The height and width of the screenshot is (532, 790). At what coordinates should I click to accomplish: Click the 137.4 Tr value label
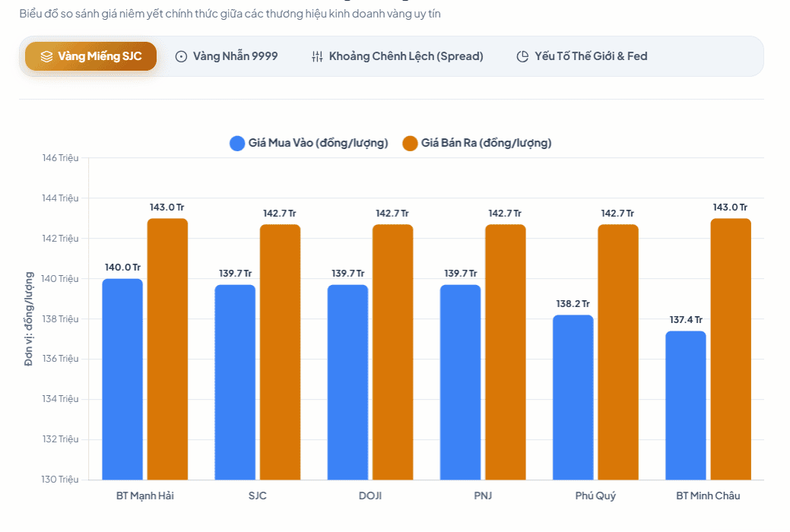coord(686,320)
